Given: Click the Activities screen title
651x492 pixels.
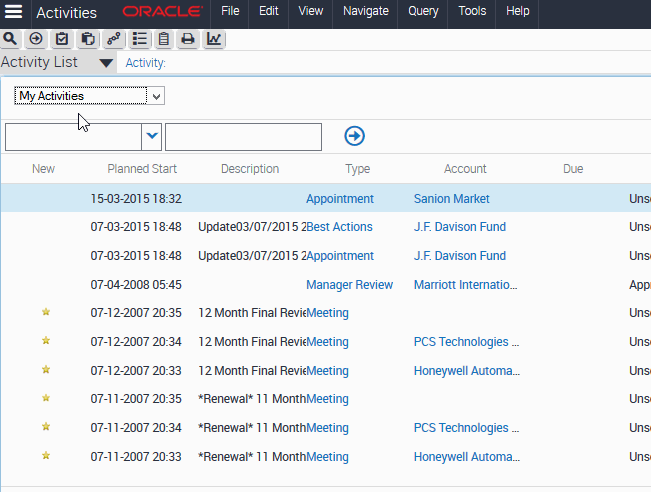Looking at the screenshot, I should [66, 13].
